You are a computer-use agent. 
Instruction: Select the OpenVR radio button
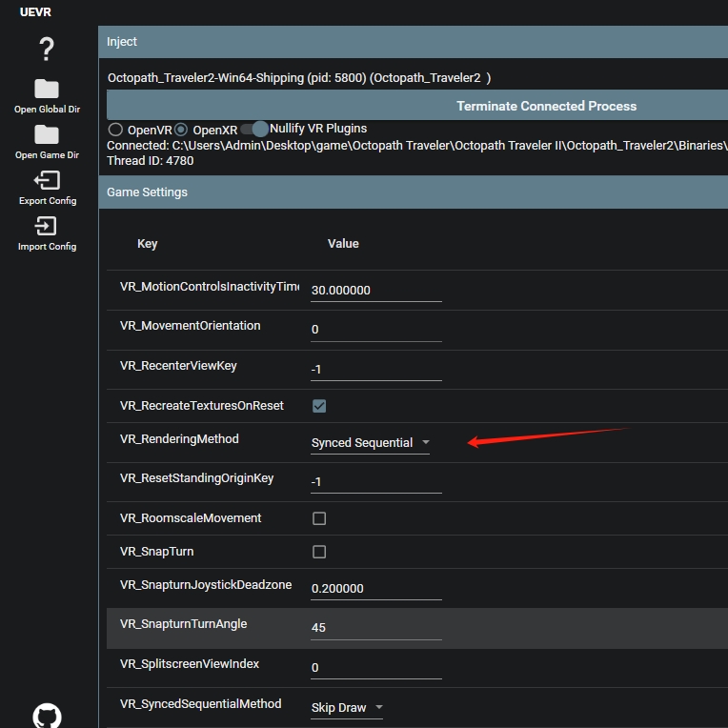point(115,130)
